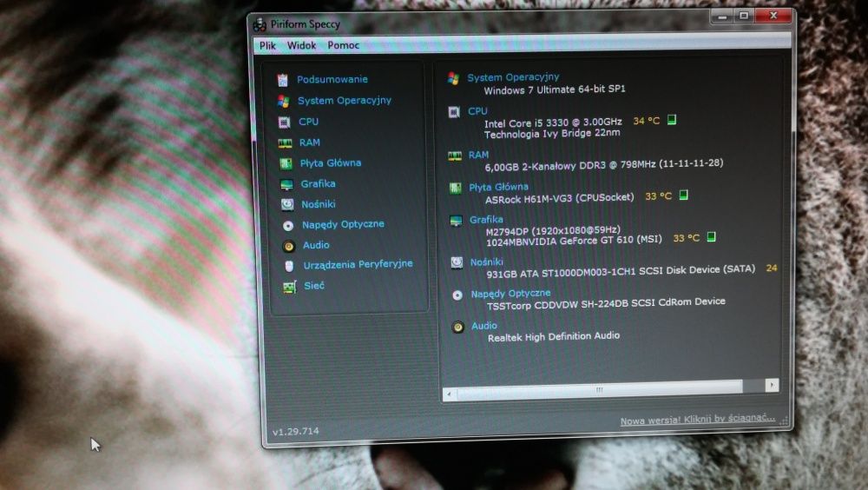The width and height of the screenshot is (868, 490).
Task: Open the Widok menu
Action: (x=301, y=45)
